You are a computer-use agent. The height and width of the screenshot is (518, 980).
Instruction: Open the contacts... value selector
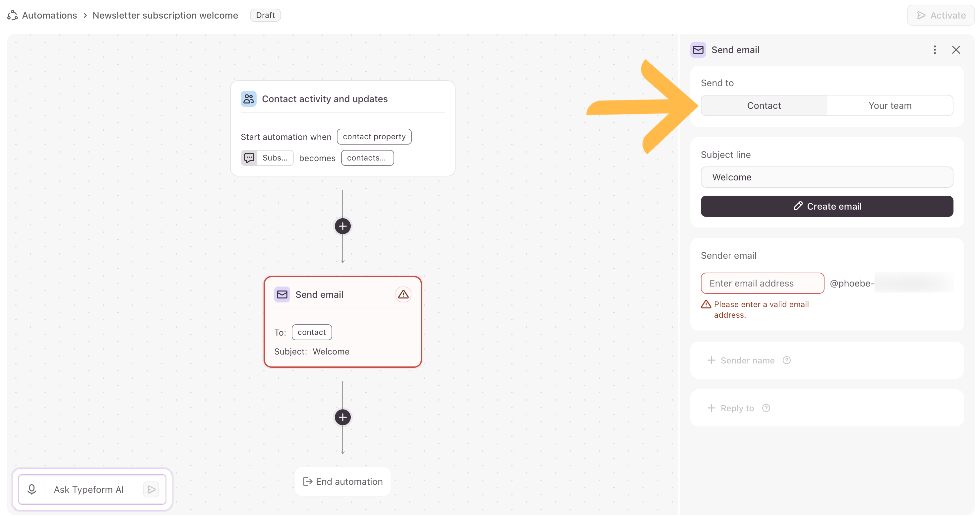(x=367, y=158)
